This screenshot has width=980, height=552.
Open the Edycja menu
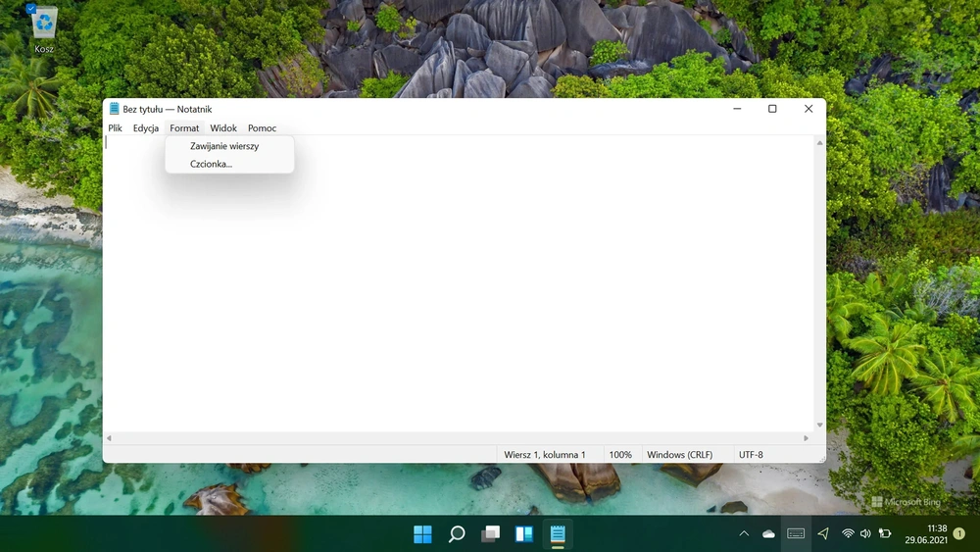coord(146,128)
